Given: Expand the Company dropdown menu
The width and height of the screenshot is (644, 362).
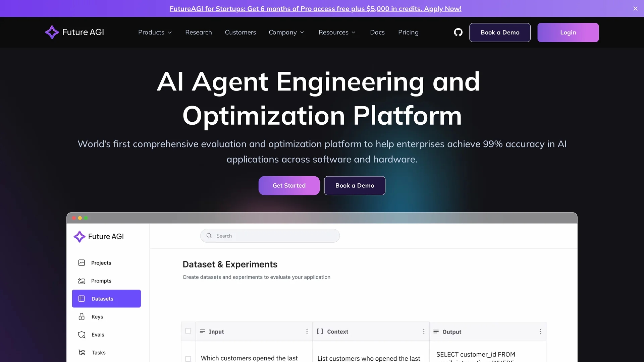Looking at the screenshot, I should pos(286,33).
